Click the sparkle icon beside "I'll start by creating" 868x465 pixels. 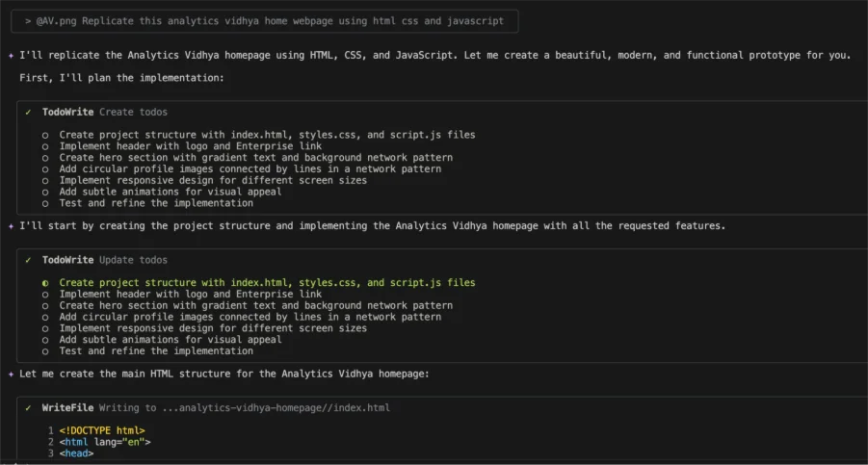point(10,226)
